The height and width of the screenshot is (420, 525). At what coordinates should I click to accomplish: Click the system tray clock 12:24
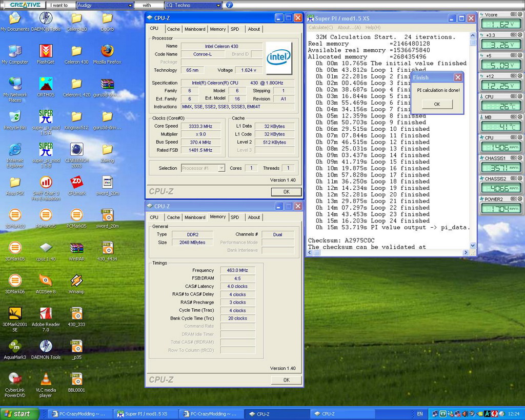coord(514,414)
